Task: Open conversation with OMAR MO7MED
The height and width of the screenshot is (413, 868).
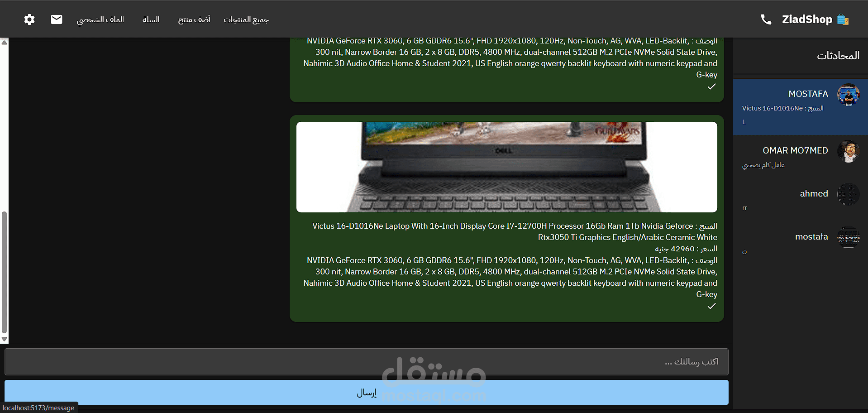Action: click(801, 157)
